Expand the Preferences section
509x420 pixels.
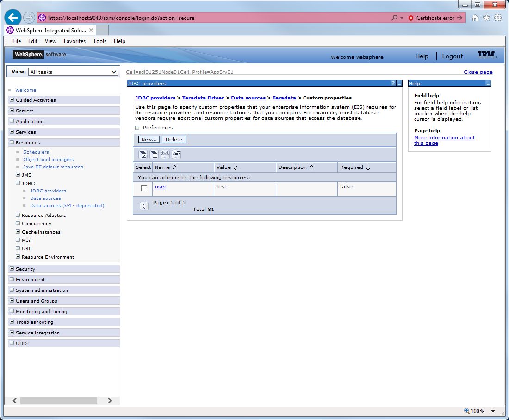pos(137,128)
